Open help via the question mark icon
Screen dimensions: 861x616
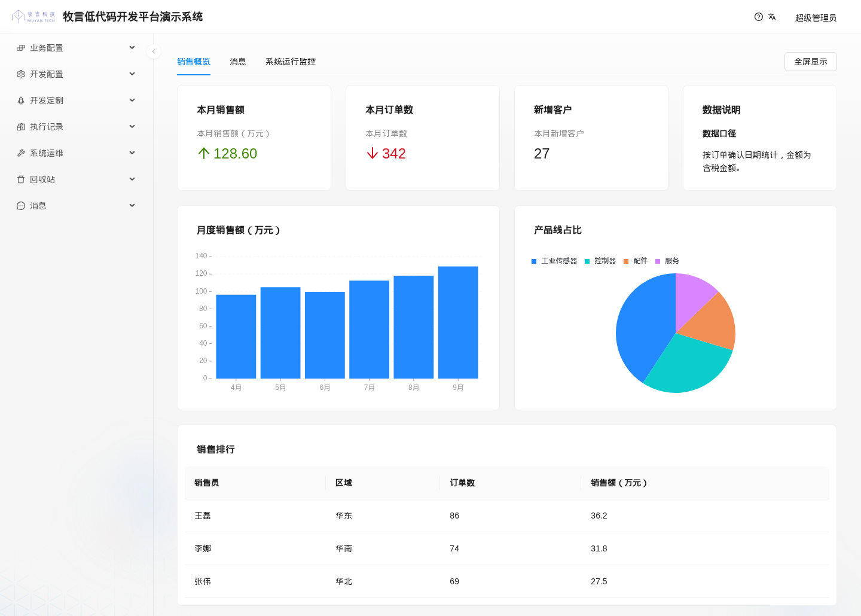[759, 17]
